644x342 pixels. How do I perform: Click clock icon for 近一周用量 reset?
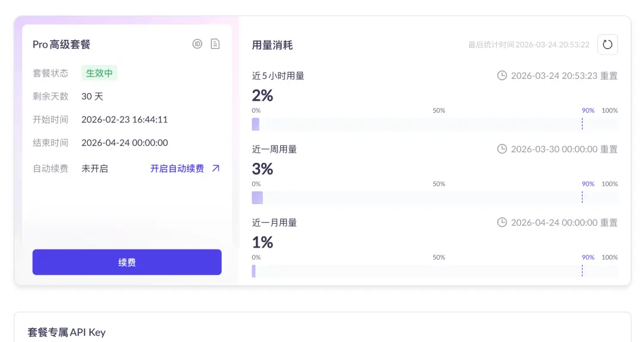(x=502, y=149)
